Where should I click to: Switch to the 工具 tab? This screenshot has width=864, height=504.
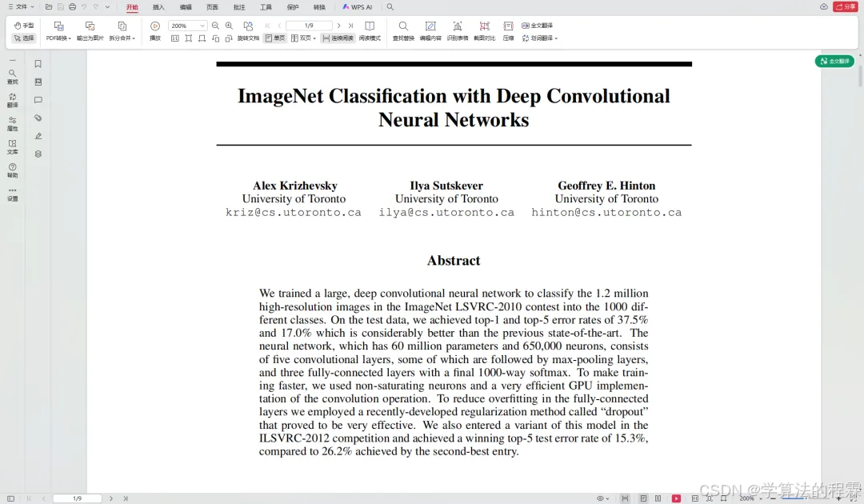[266, 7]
